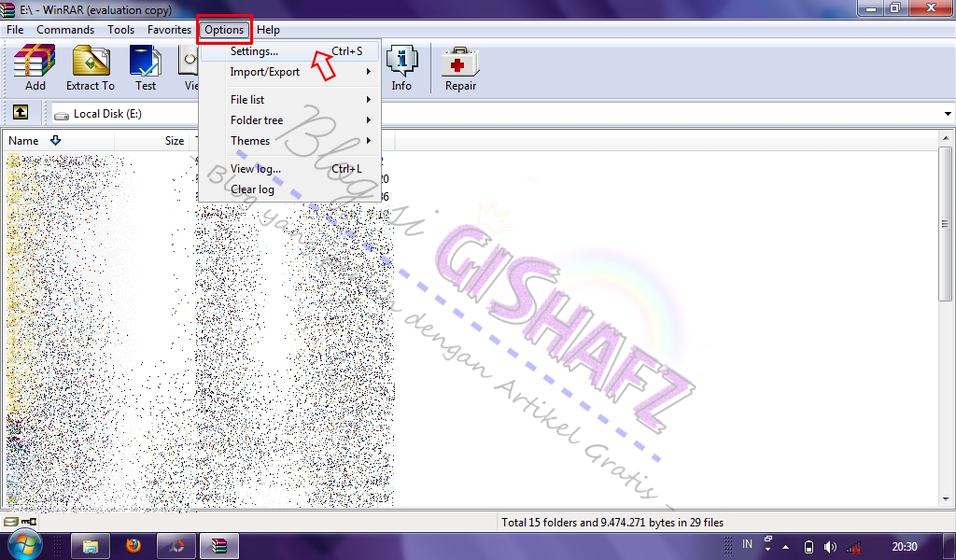Click the drive icon in the status bar
The width and height of the screenshot is (956, 560).
8,522
